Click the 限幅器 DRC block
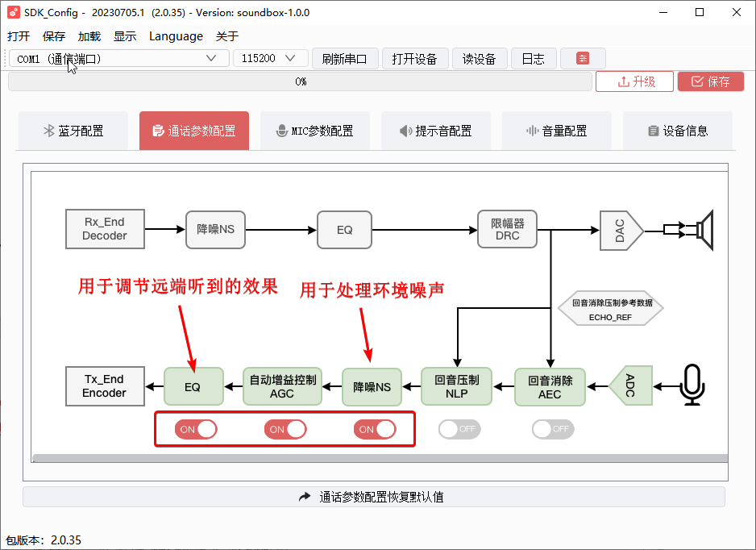This screenshot has width=756, height=550. click(507, 229)
